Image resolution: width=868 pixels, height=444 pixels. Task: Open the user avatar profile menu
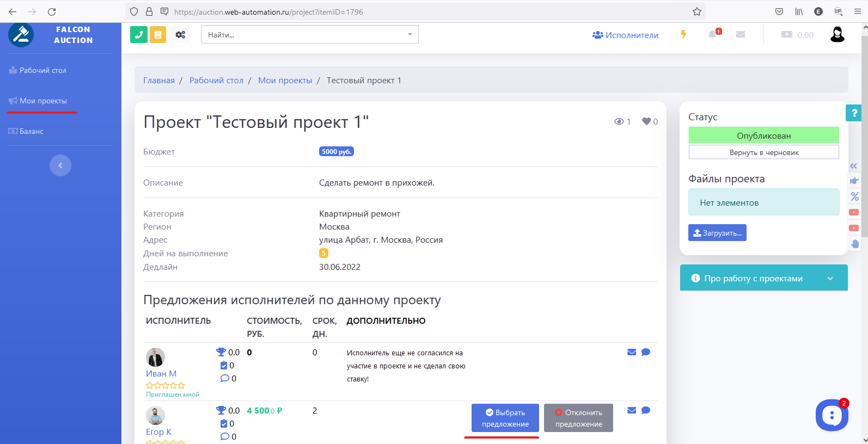point(837,35)
